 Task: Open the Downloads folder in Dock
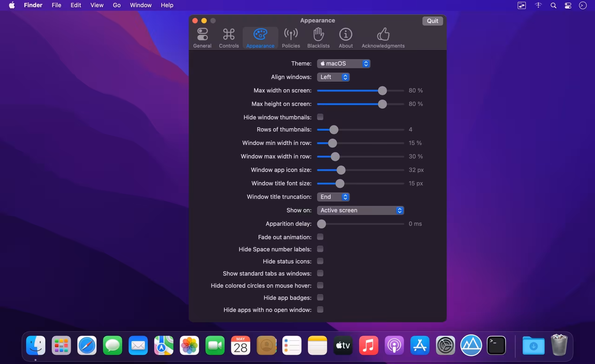tap(533, 345)
